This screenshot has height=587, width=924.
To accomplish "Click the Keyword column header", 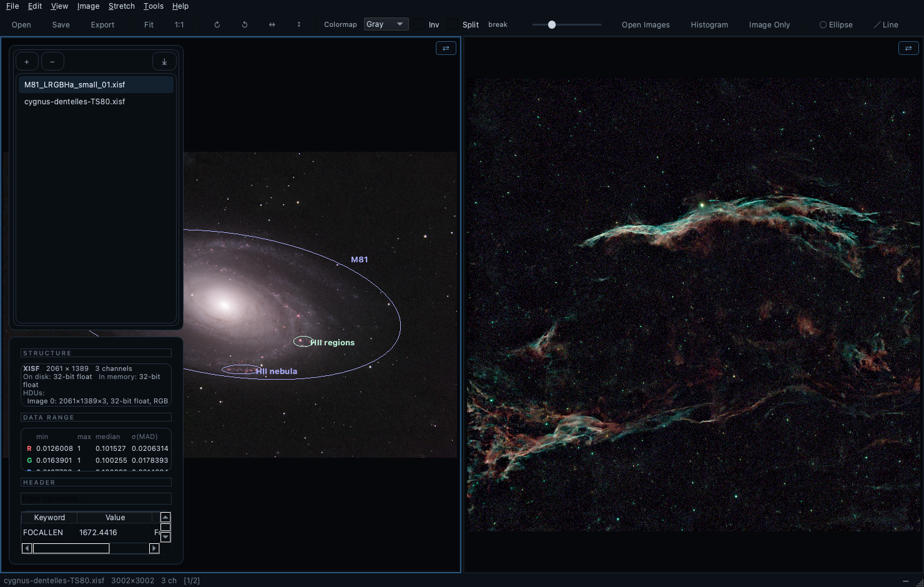I will pyautogui.click(x=49, y=518).
